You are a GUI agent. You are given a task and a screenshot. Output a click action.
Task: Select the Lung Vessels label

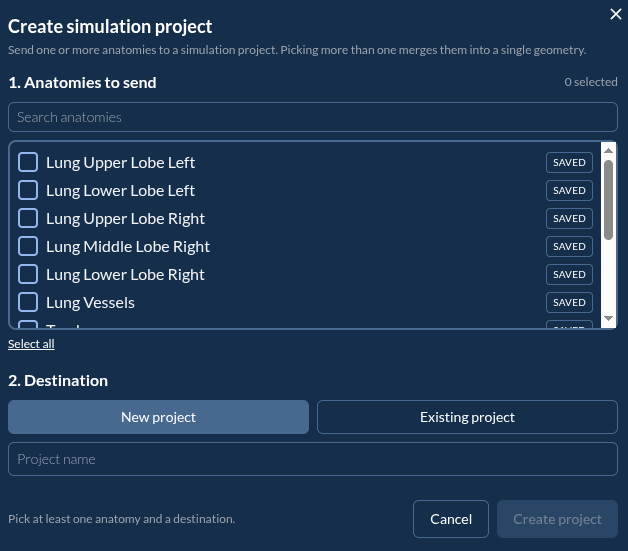90,303
